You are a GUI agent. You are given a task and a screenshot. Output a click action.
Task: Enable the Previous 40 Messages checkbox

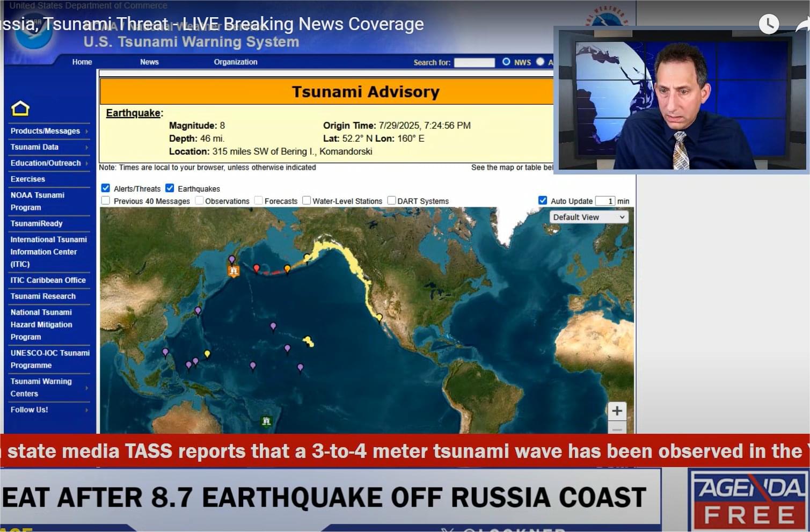point(106,200)
